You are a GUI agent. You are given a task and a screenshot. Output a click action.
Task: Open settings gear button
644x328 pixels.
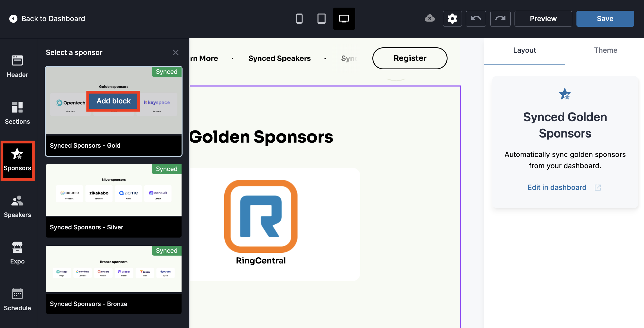(452, 19)
